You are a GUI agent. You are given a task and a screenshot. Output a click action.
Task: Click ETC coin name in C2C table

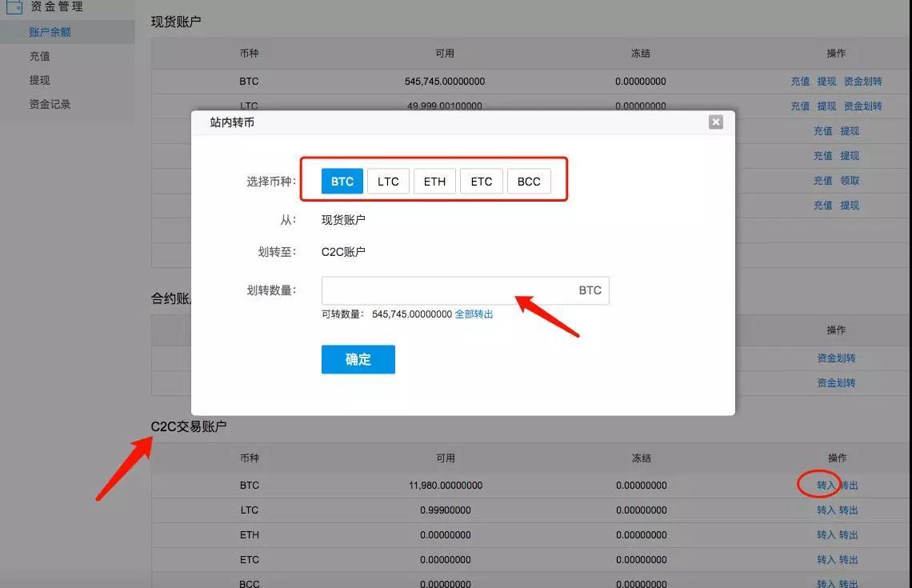click(250, 559)
